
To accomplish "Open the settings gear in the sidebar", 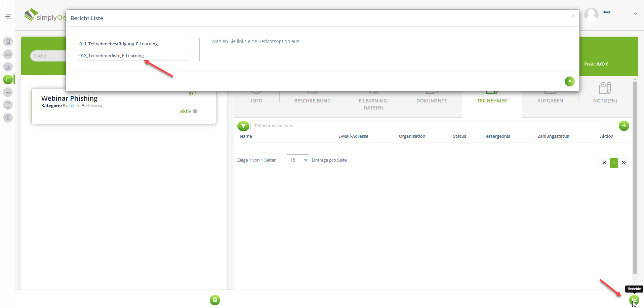I will point(8,118).
